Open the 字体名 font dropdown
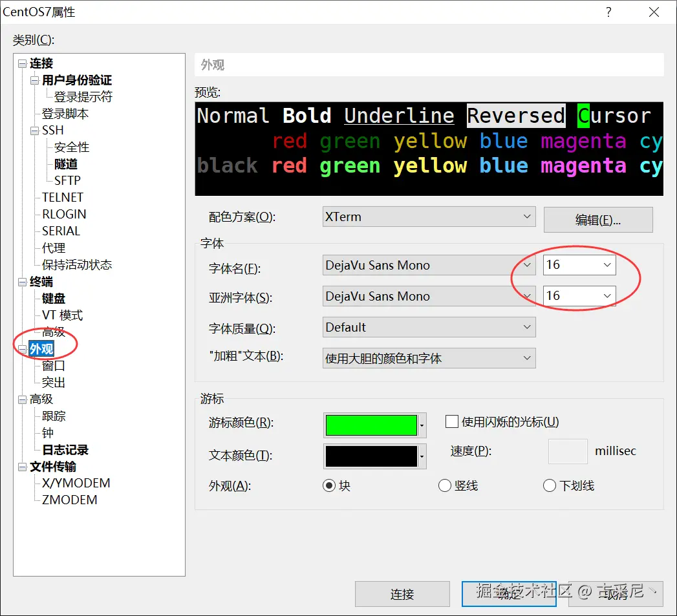This screenshot has width=677, height=616. [527, 265]
